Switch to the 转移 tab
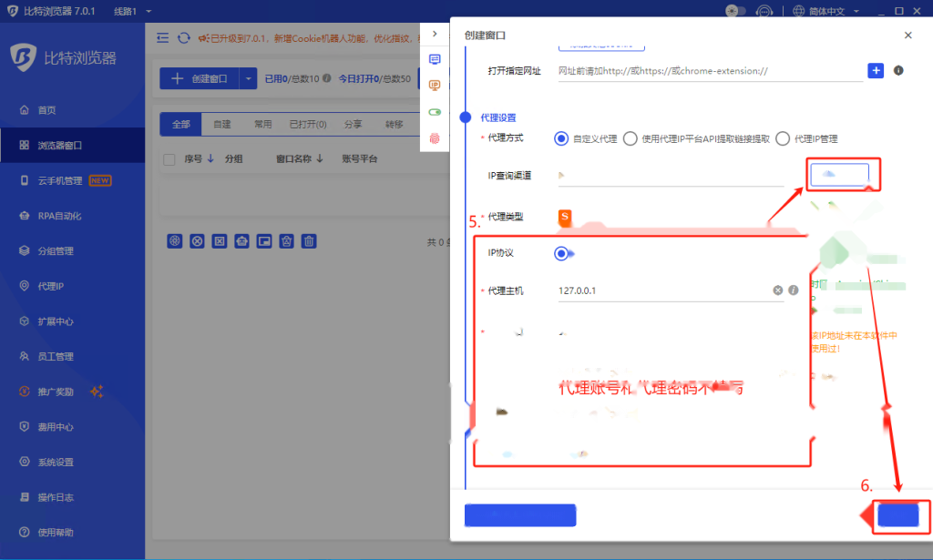 pos(394,124)
